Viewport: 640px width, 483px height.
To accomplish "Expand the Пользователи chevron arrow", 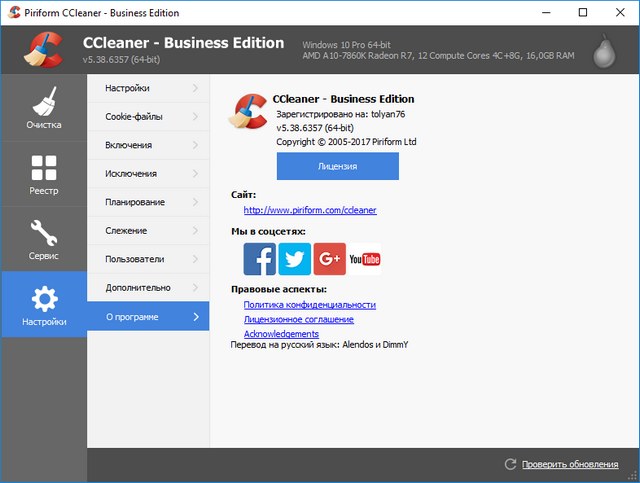I will [195, 259].
